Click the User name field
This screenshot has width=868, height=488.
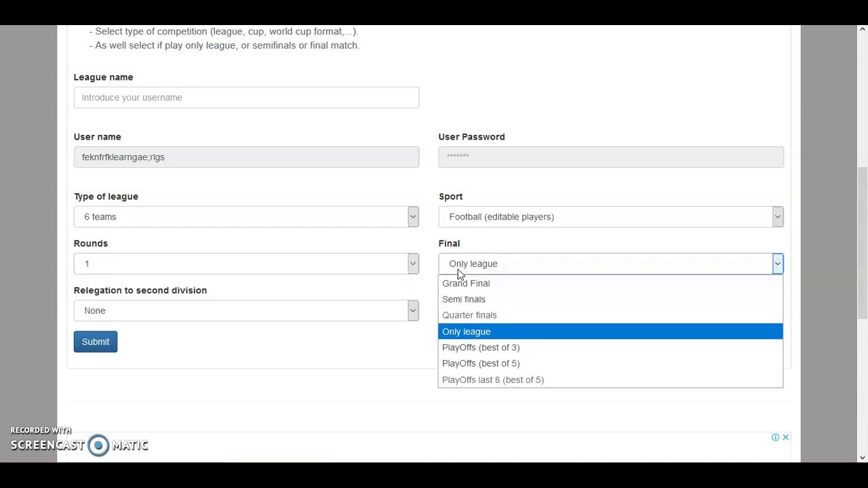point(246,157)
